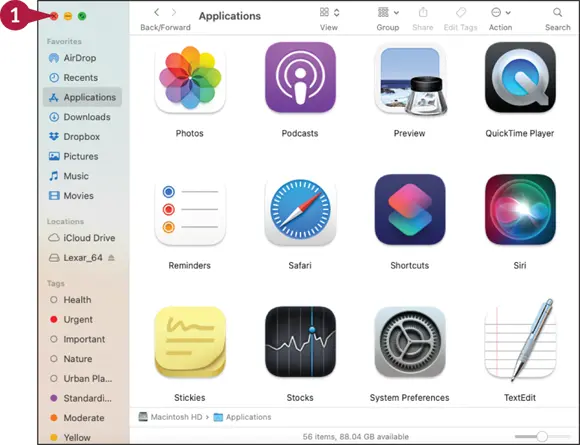This screenshot has height=445, width=580.
Task: Open the Podcasts app icon
Action: coord(300,77)
